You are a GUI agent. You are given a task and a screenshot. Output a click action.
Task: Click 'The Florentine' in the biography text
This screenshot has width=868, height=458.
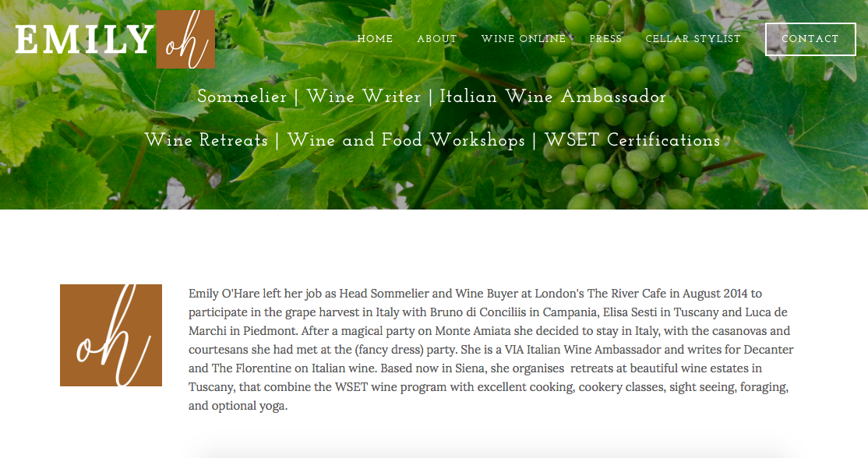click(243, 368)
